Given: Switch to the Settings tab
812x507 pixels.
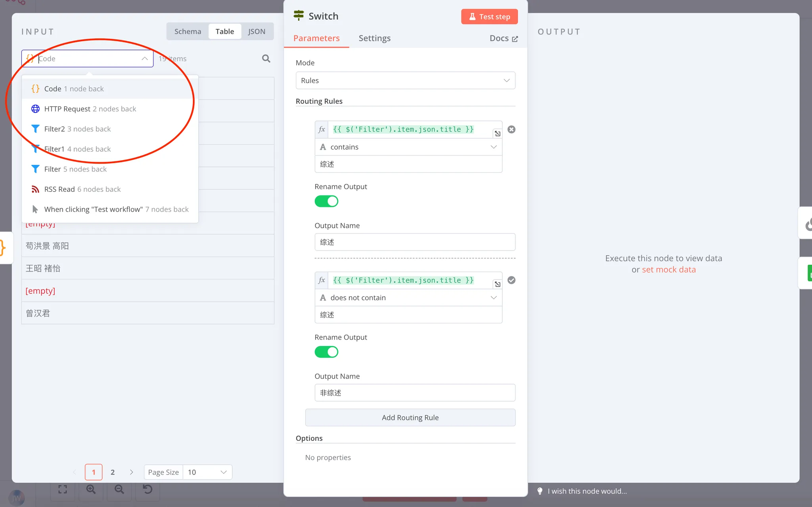Looking at the screenshot, I should pyautogui.click(x=374, y=38).
